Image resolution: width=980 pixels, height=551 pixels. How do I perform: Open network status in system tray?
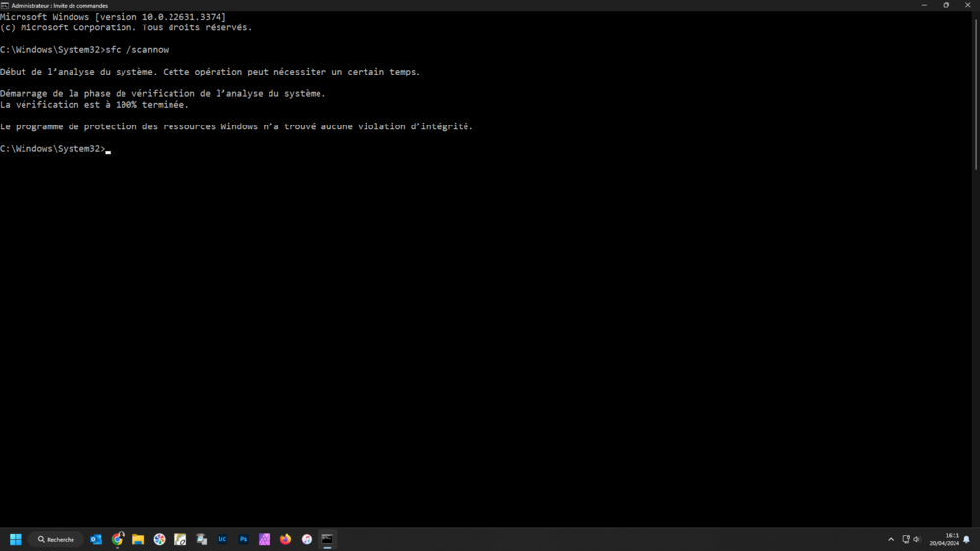[x=906, y=539]
